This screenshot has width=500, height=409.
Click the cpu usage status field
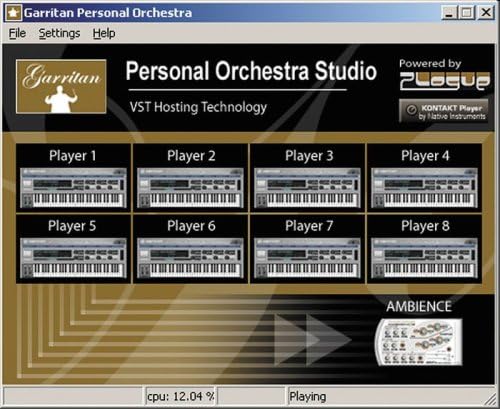[x=180, y=396]
